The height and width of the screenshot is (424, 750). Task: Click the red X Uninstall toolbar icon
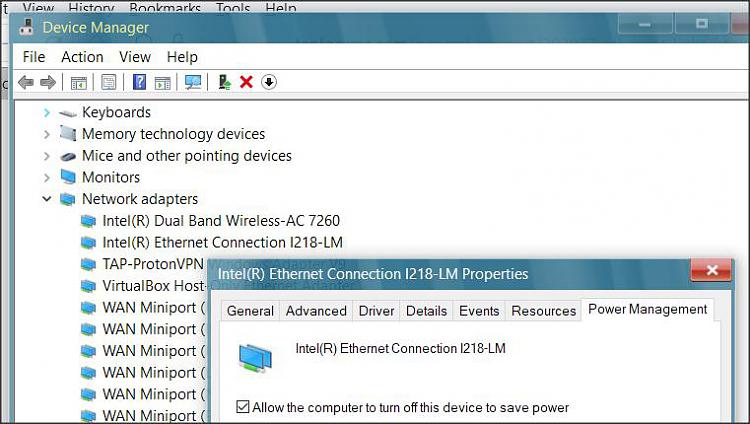[x=246, y=82]
